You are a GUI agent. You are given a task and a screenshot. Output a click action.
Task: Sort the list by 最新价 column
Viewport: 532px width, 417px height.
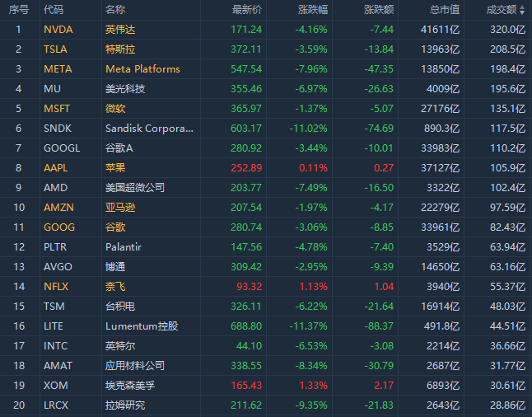point(247,10)
